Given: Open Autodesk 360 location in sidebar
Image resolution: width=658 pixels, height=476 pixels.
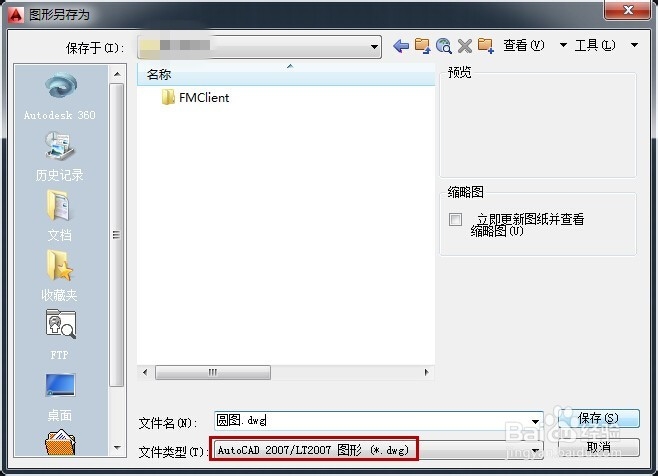Looking at the screenshot, I should (60, 96).
